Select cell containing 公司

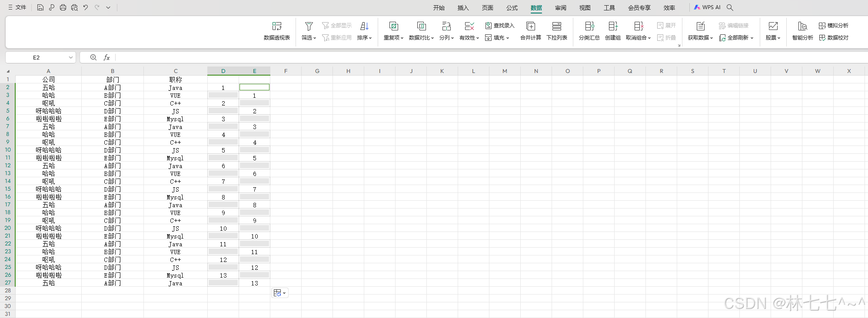(48, 79)
